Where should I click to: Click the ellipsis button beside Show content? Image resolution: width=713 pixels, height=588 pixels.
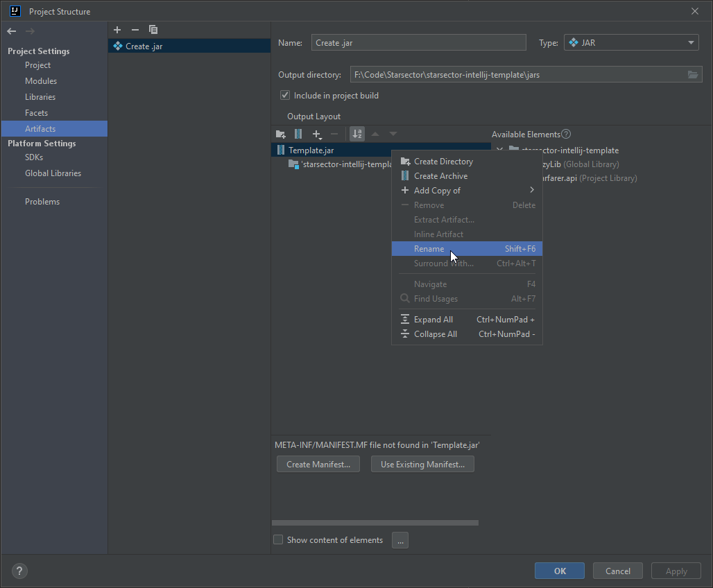pos(400,540)
